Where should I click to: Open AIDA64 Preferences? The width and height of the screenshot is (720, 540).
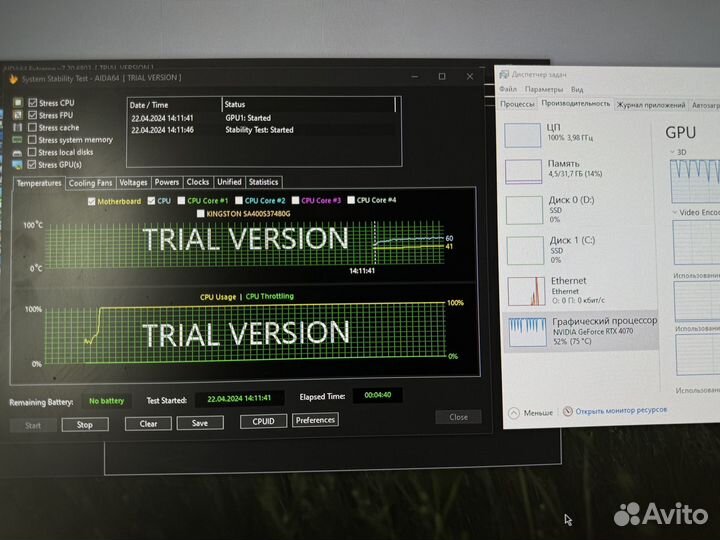[315, 420]
